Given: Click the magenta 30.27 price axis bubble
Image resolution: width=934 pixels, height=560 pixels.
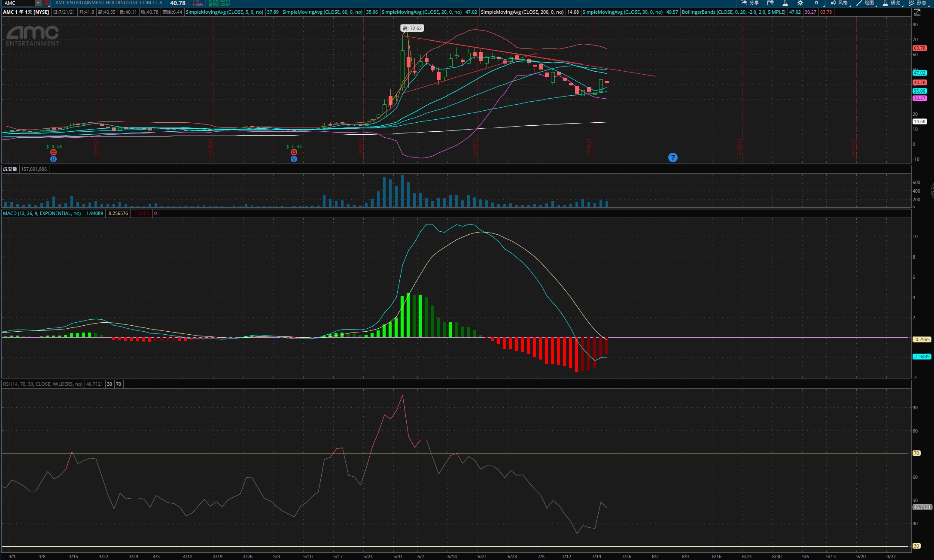Looking at the screenshot, I should click(919, 98).
